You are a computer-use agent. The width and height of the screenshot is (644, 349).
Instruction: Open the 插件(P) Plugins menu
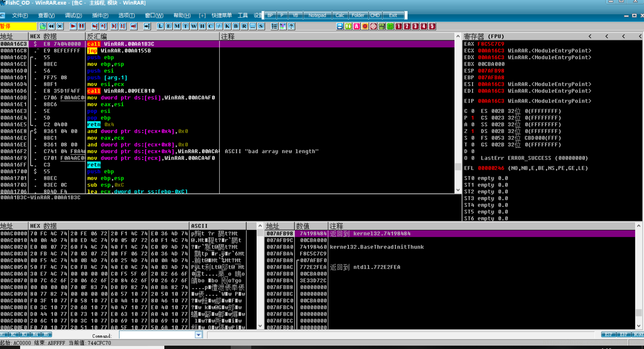point(100,15)
